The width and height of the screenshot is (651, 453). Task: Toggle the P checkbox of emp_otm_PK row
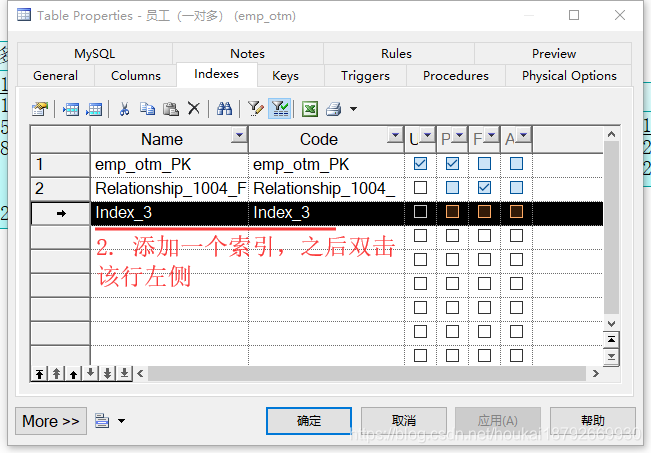tap(452, 164)
